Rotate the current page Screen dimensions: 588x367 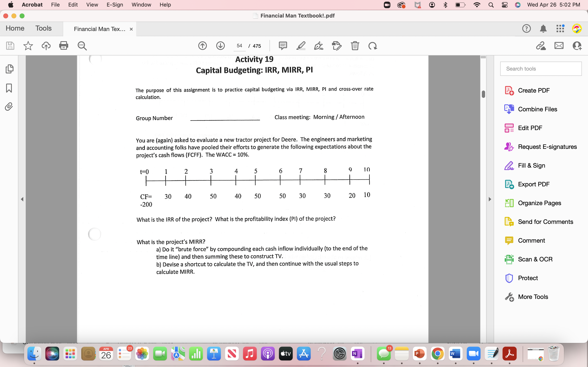372,46
